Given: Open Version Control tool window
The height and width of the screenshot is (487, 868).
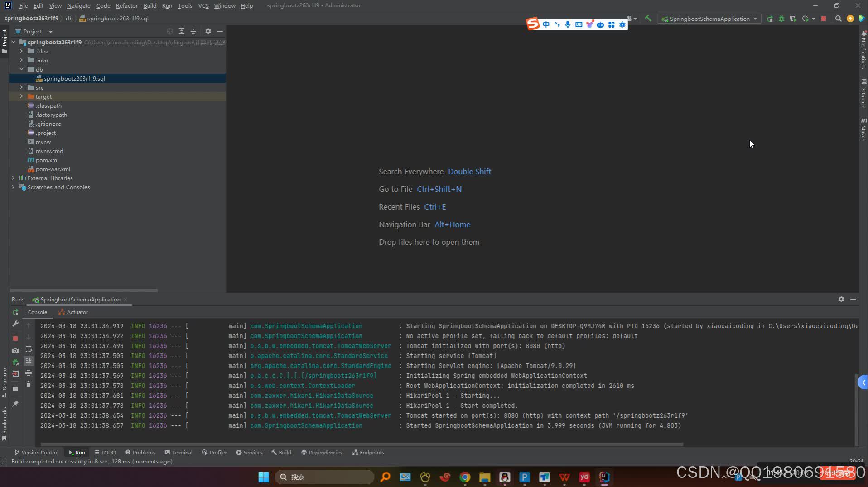Looking at the screenshot, I should pyautogui.click(x=36, y=453).
